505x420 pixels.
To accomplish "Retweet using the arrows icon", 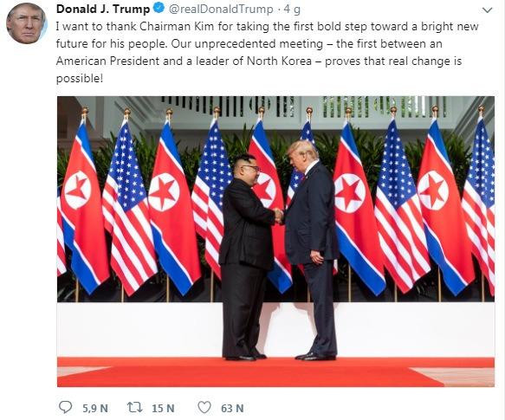I will 135,407.
